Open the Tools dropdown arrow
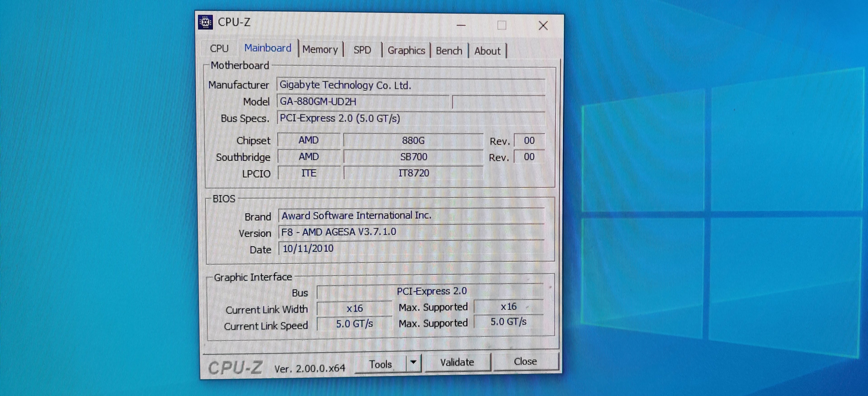The image size is (868, 396). coord(413,363)
